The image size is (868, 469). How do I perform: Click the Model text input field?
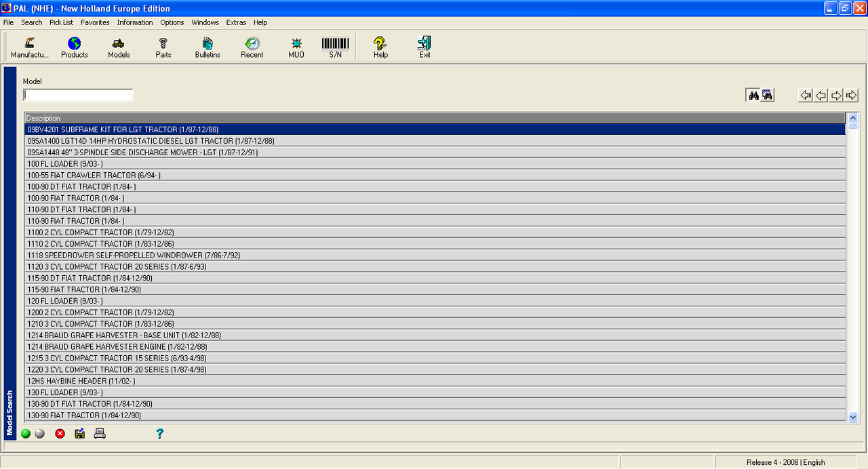tap(78, 95)
